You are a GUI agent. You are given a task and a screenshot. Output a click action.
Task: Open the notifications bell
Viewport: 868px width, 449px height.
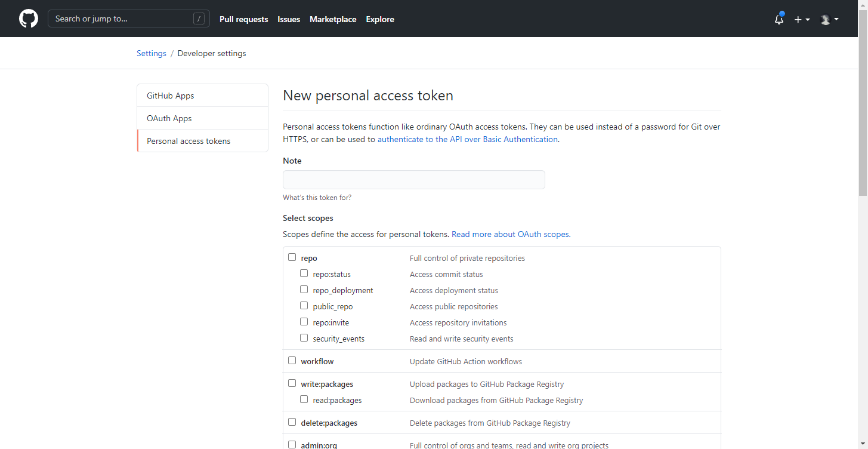779,19
